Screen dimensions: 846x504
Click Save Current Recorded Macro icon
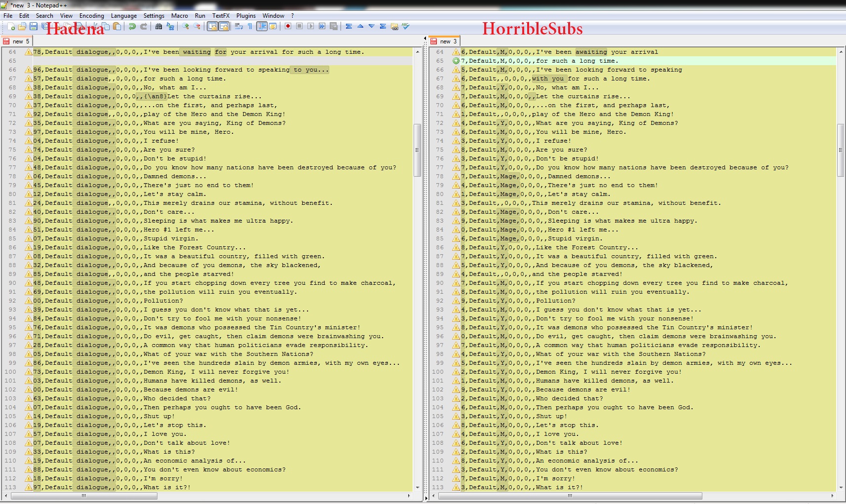tap(333, 27)
